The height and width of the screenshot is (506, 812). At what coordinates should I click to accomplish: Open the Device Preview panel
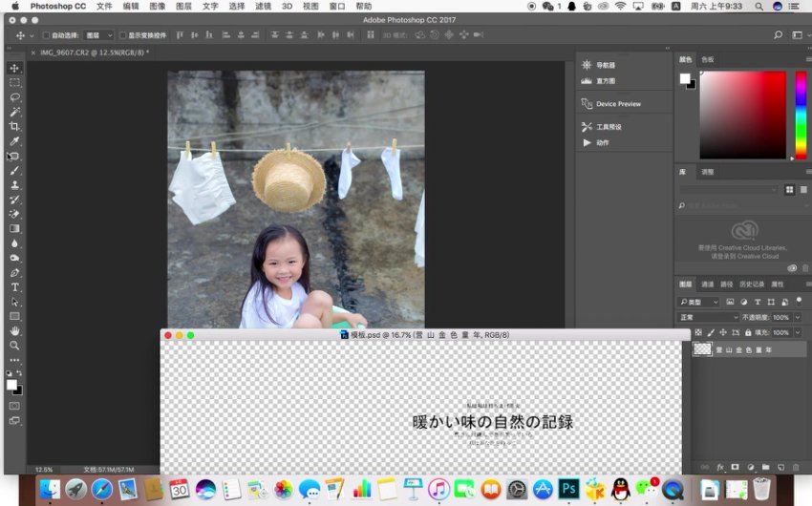tap(611, 104)
